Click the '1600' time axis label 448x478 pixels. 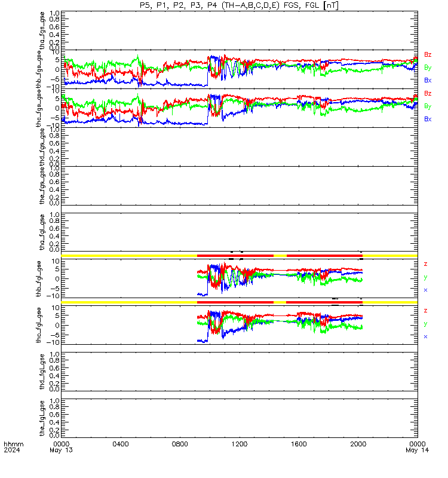tap(299, 444)
